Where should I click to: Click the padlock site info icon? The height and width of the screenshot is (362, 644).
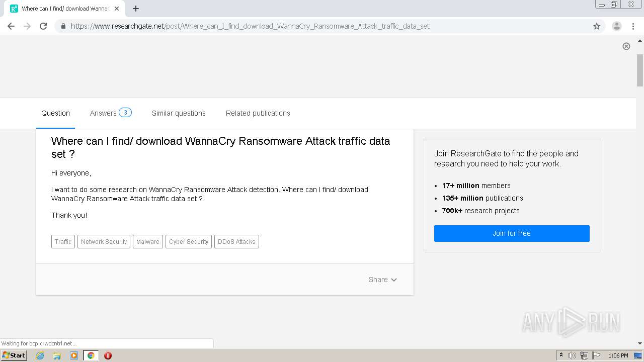(63, 26)
